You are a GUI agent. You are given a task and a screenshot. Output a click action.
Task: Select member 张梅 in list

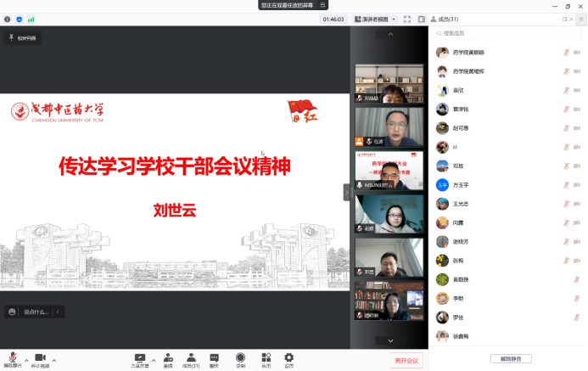click(508, 261)
